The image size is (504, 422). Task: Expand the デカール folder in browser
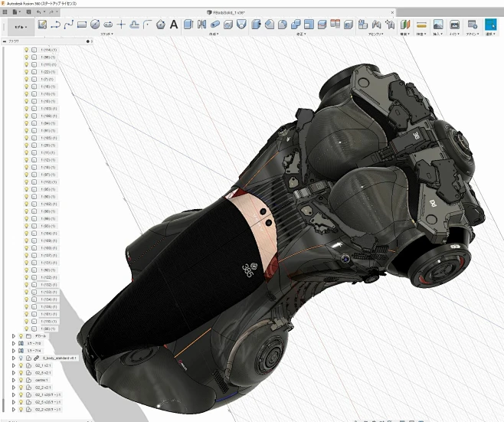(13, 335)
